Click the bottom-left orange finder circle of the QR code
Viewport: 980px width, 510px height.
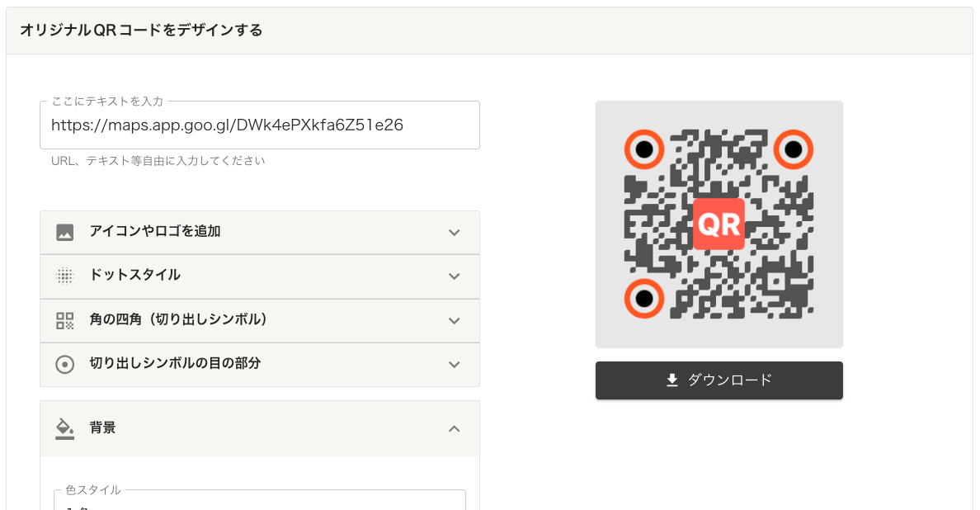pyautogui.click(x=644, y=298)
